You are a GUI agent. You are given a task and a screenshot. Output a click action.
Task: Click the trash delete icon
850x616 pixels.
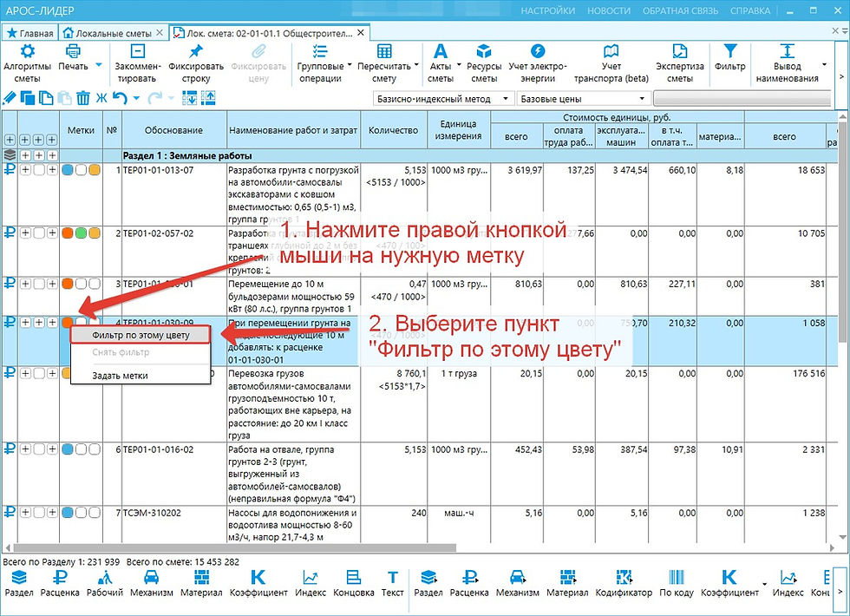point(83,98)
